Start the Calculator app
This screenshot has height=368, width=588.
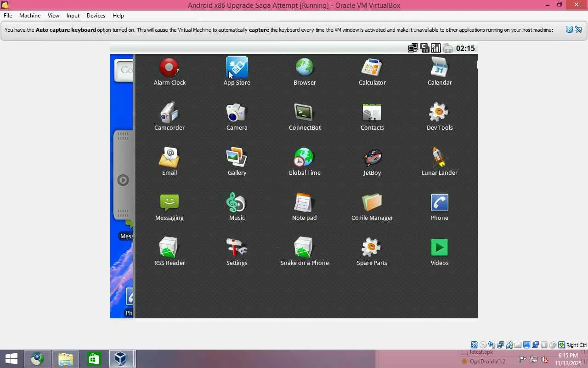[372, 72]
